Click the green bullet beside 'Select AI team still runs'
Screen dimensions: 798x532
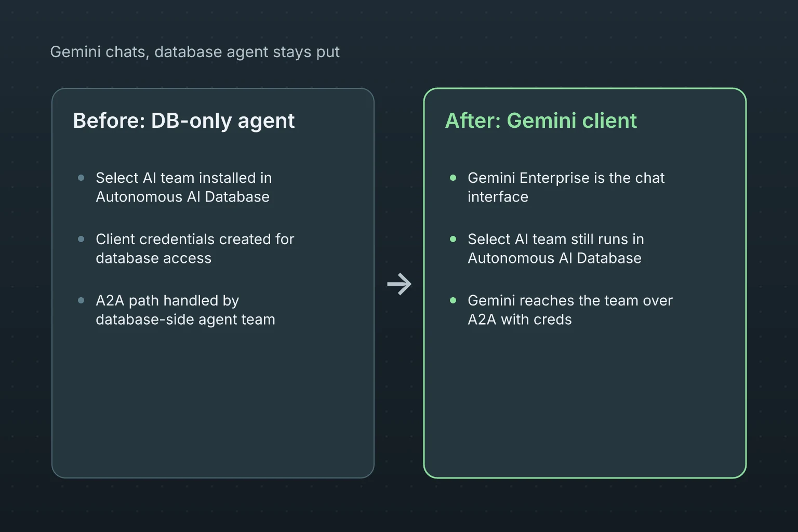pyautogui.click(x=453, y=239)
